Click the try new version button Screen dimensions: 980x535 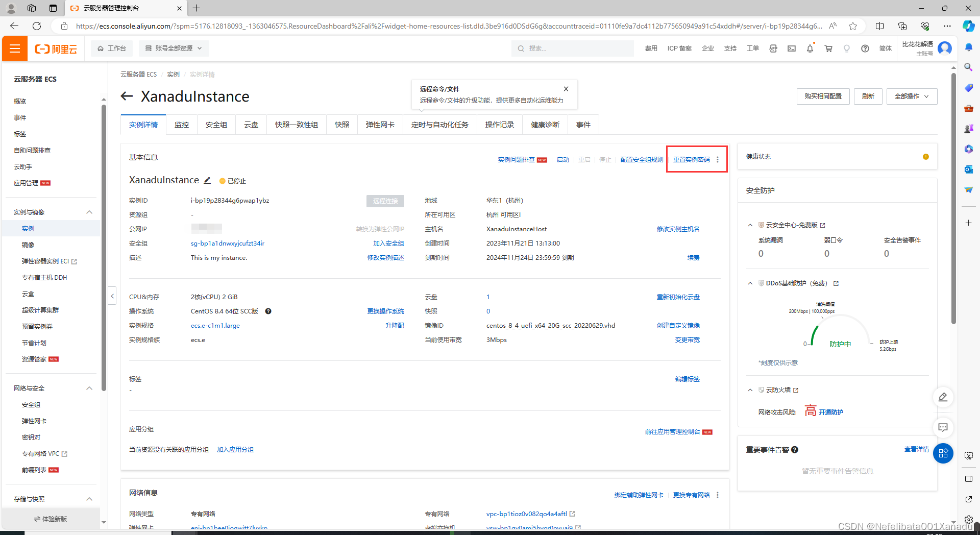click(x=51, y=519)
